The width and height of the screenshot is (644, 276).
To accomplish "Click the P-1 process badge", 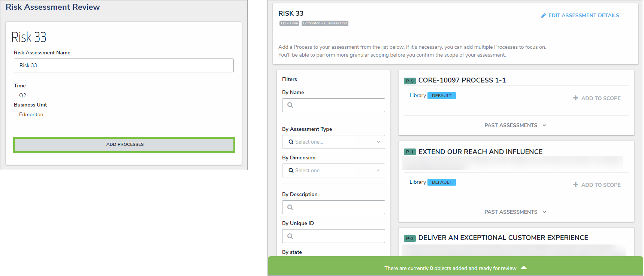I will tap(410, 152).
